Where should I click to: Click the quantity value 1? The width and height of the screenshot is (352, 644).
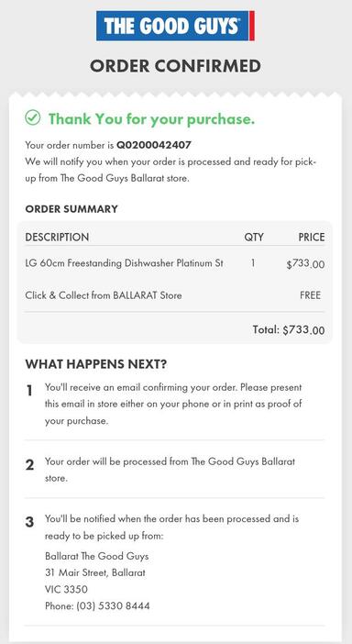(x=253, y=263)
